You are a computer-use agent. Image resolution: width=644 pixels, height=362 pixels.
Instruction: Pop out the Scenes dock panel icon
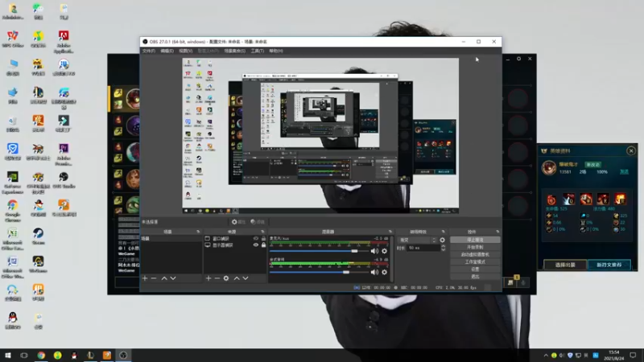click(198, 232)
